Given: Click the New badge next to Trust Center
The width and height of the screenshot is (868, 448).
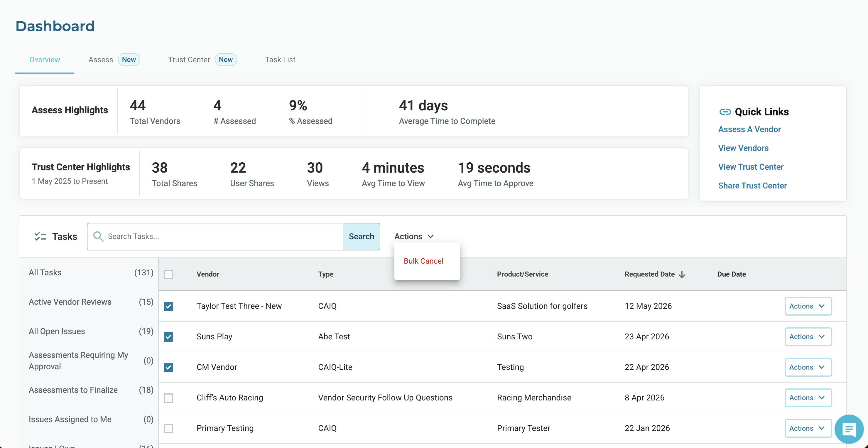Looking at the screenshot, I should [x=225, y=60].
